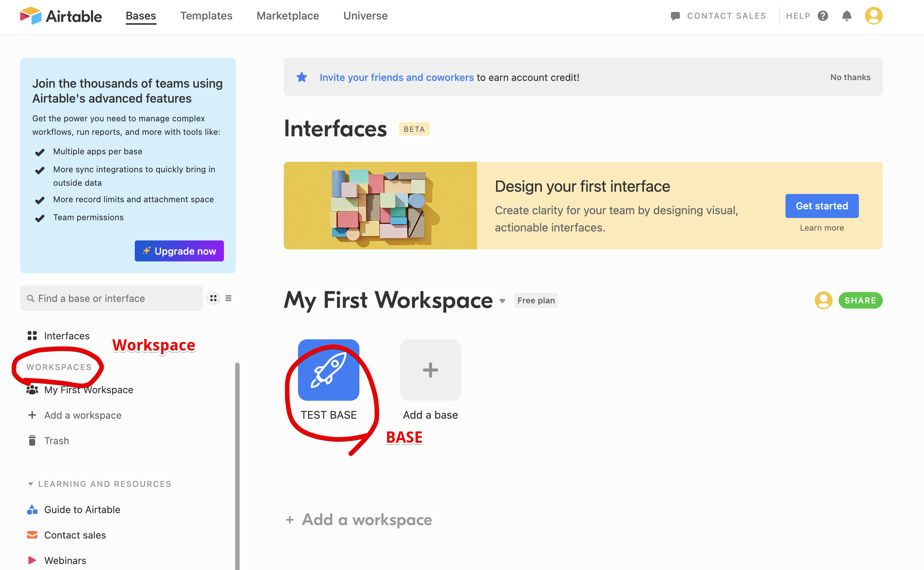The height and width of the screenshot is (570, 924).
Task: Open the Templates tab
Action: tap(206, 16)
